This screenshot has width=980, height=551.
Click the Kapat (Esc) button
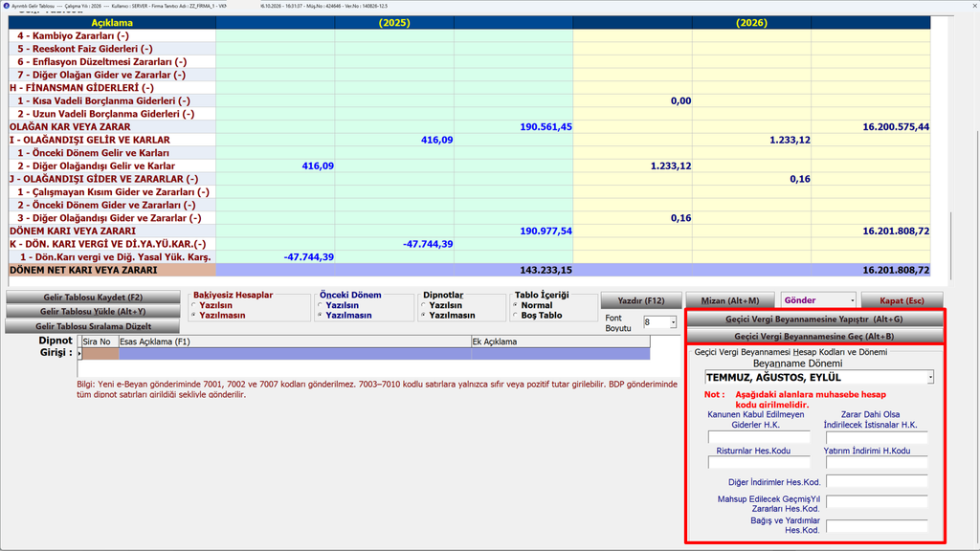(902, 300)
